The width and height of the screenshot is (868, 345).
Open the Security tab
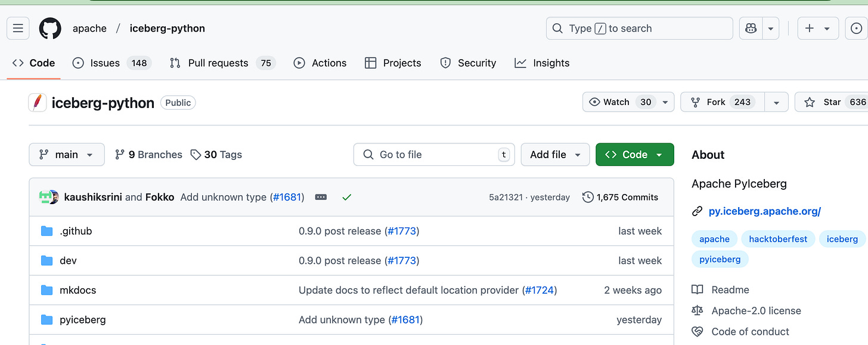tap(468, 63)
